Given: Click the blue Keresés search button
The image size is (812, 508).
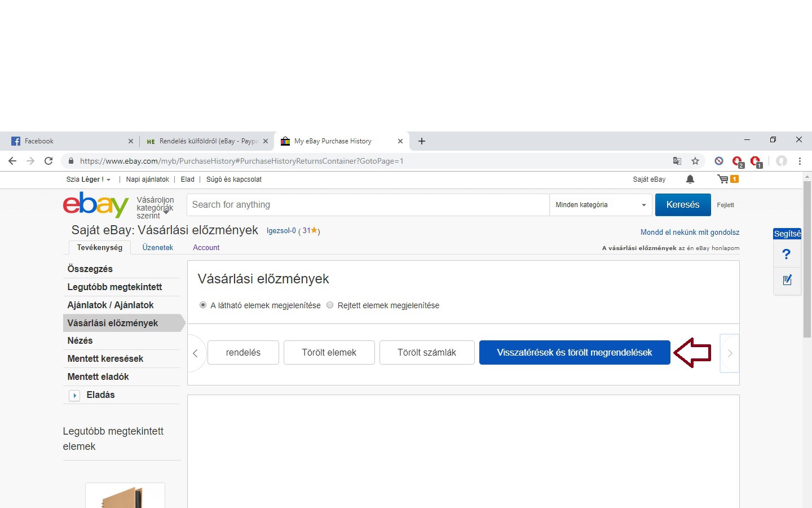Looking at the screenshot, I should (x=683, y=205).
